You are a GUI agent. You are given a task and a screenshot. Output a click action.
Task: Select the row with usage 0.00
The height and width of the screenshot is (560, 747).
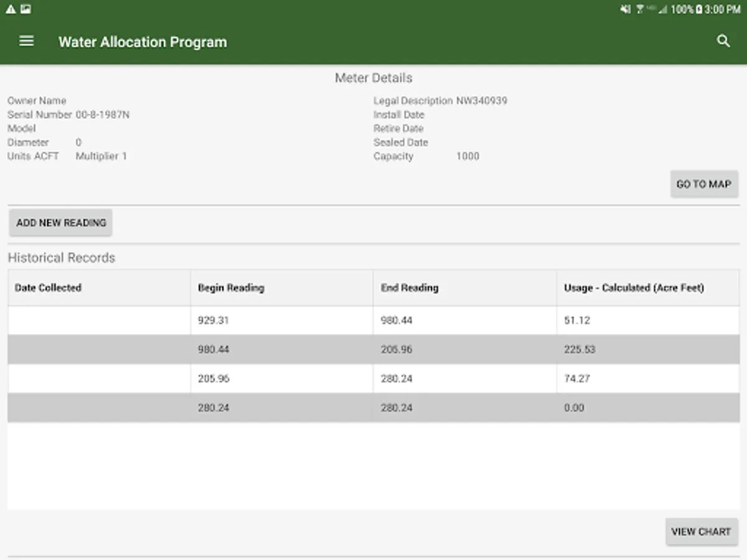pyautogui.click(x=374, y=408)
